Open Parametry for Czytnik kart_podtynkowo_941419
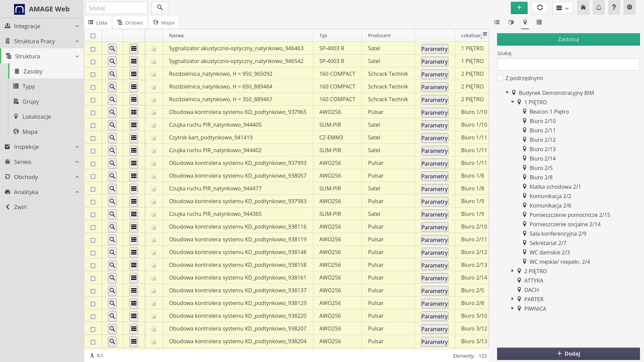This screenshot has height=362, width=644. (x=435, y=138)
